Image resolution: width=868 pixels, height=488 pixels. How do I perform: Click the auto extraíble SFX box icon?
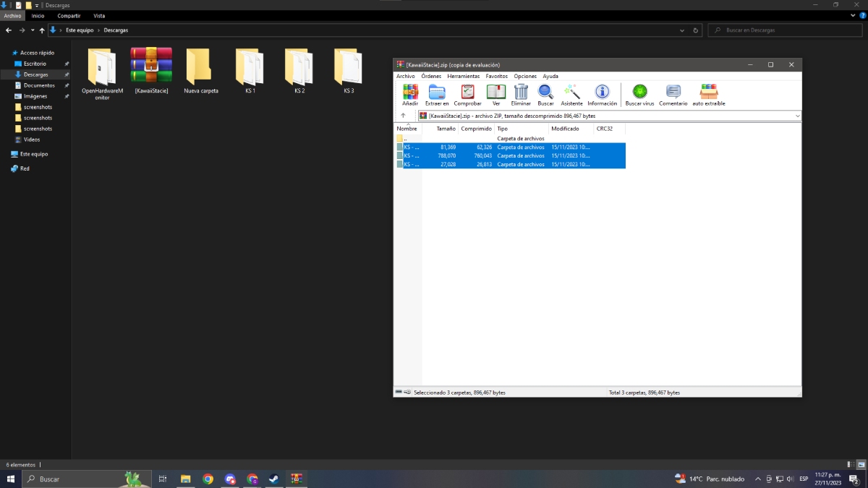pyautogui.click(x=708, y=93)
